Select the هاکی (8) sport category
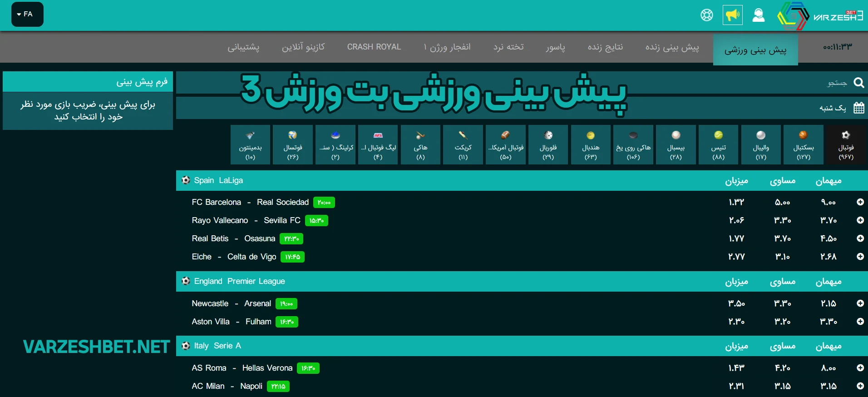 pos(420,144)
